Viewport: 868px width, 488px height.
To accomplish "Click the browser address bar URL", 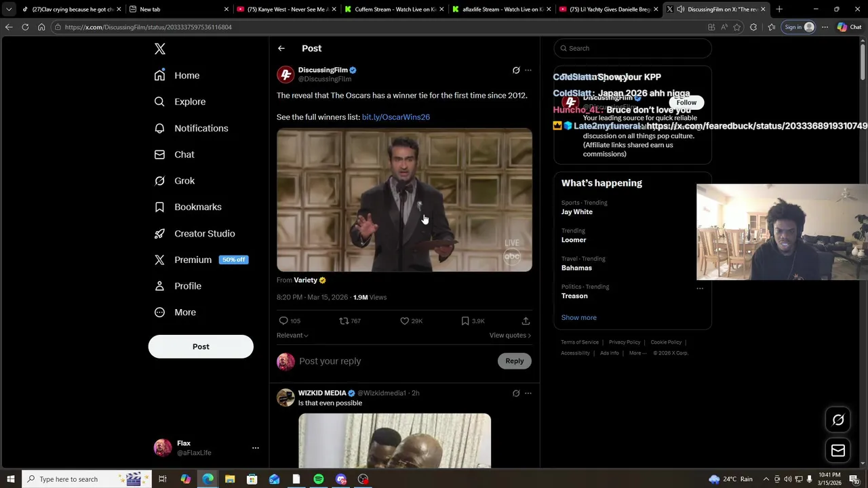I will (x=149, y=27).
